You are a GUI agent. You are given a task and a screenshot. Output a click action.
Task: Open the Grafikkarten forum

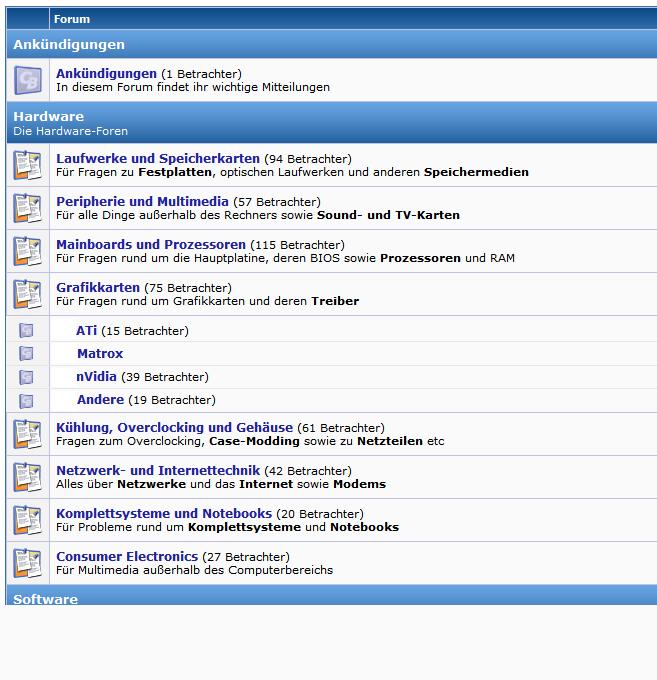click(98, 288)
